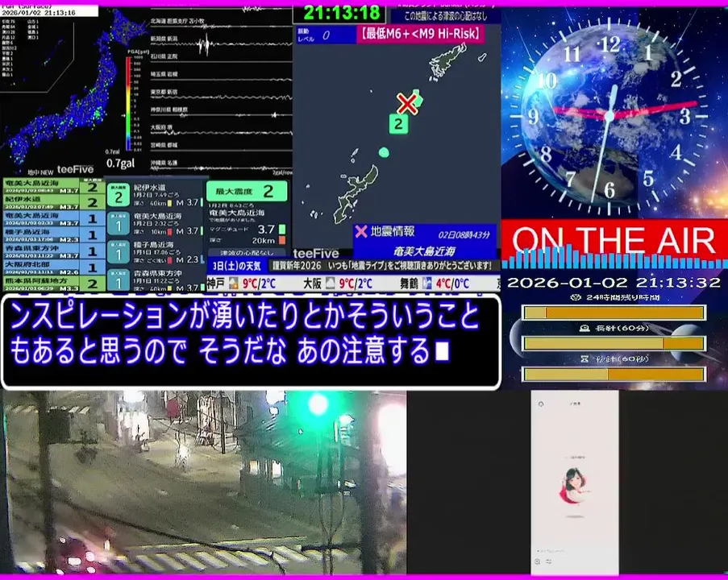
Task: Click the 最低M6+<M9 Hi-Risk pink banner
Action: coord(420,34)
